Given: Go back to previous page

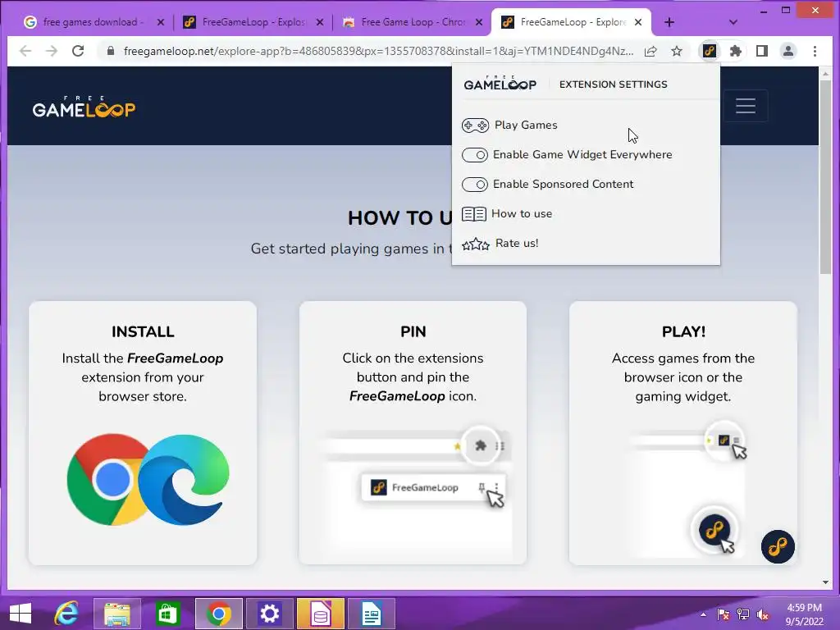Looking at the screenshot, I should (x=25, y=51).
